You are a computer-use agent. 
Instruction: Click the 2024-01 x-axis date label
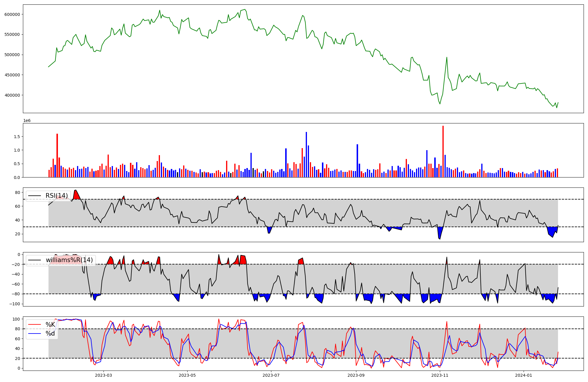click(524, 375)
